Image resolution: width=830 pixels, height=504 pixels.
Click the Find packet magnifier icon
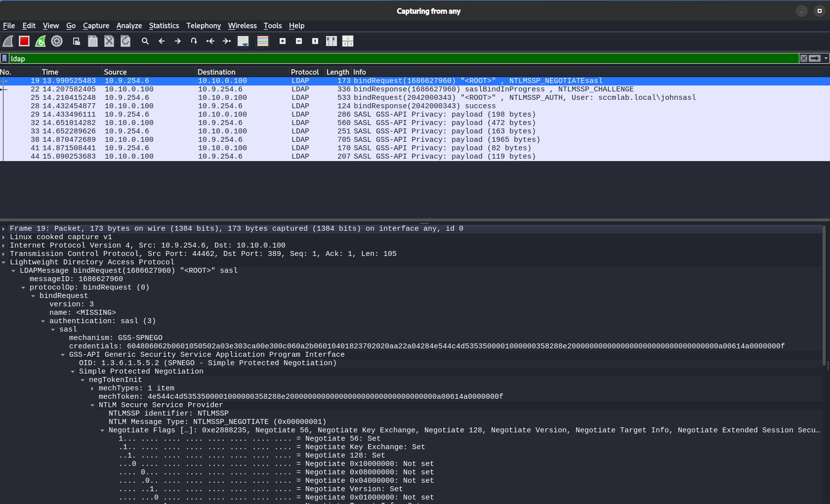(145, 41)
